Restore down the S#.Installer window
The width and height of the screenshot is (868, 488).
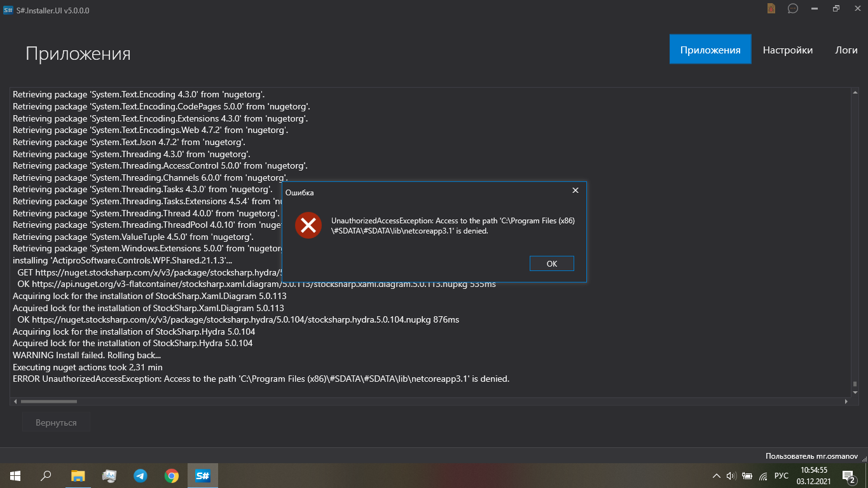(836, 8)
